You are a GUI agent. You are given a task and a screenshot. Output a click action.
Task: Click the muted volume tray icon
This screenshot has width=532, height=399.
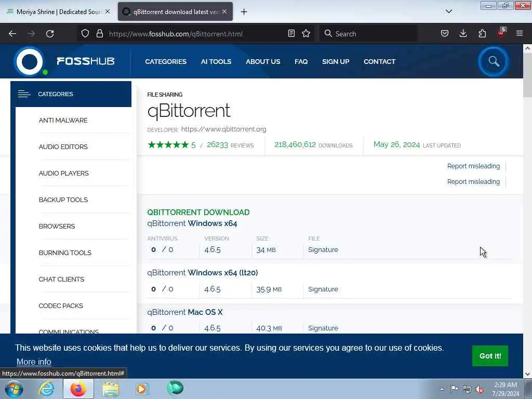click(x=480, y=389)
